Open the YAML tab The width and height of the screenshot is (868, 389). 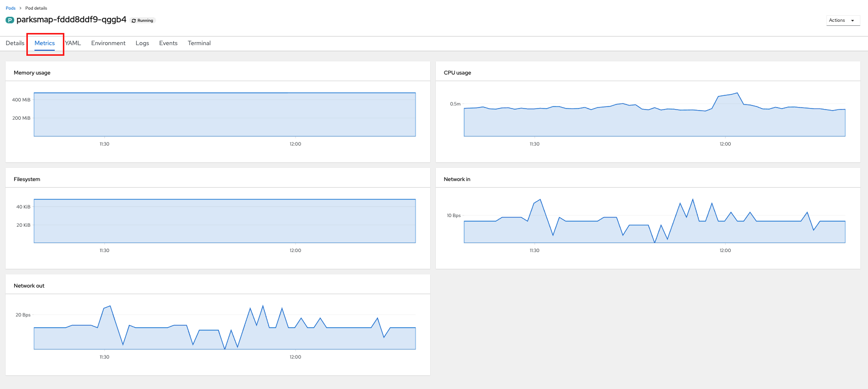73,43
